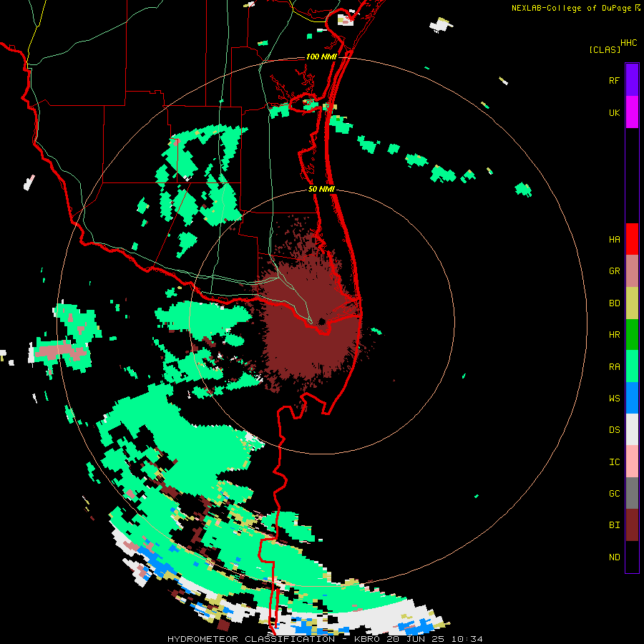Click the gray GC legend swatch
This screenshot has height=644, width=644.
(632, 493)
